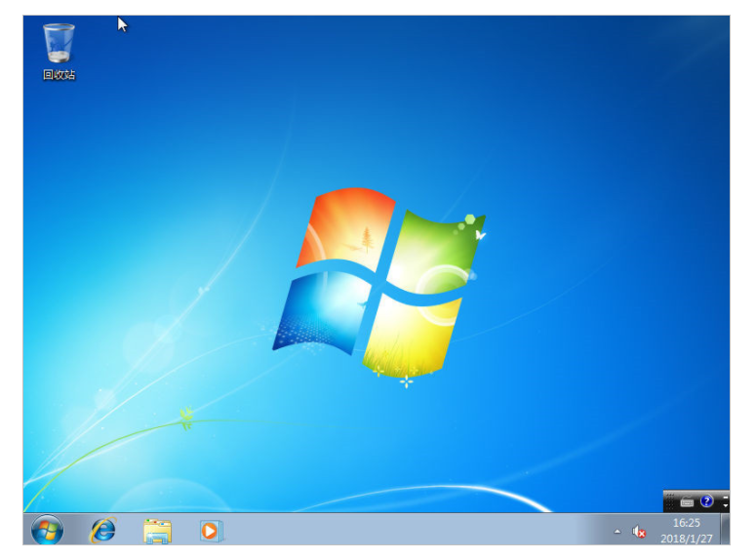The width and height of the screenshot is (756, 560).
Task: Click the Show desktop strip at taskbar end
Action: point(725,529)
